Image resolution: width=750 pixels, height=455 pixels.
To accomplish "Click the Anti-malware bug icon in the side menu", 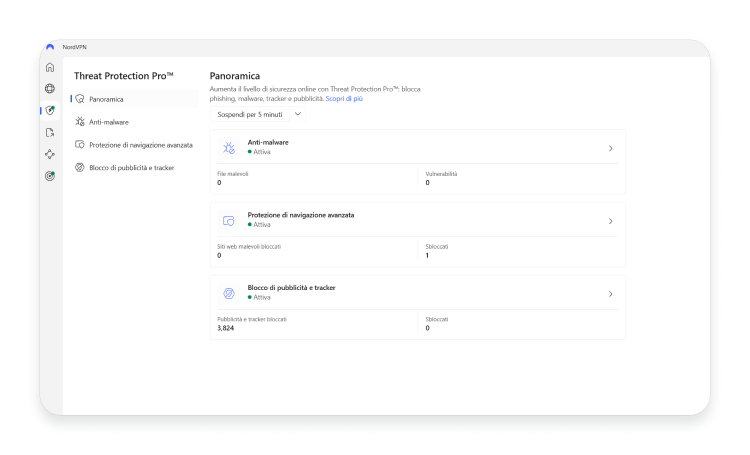I will coord(80,122).
